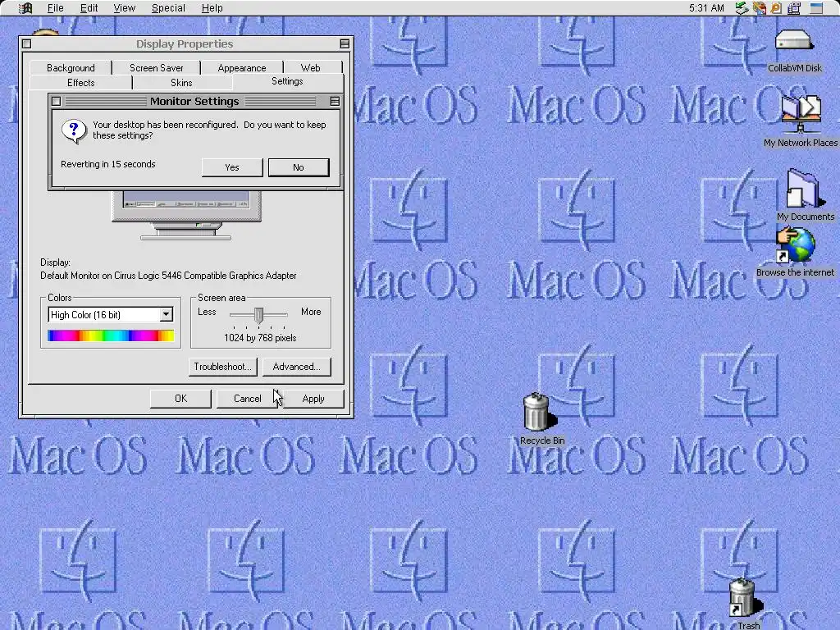
Task: Open the Special menu
Action: 168,8
